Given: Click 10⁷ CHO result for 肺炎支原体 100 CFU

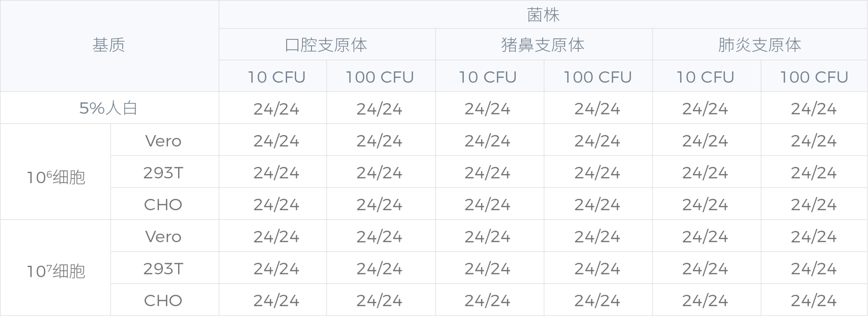Looking at the screenshot, I should click(x=814, y=301).
